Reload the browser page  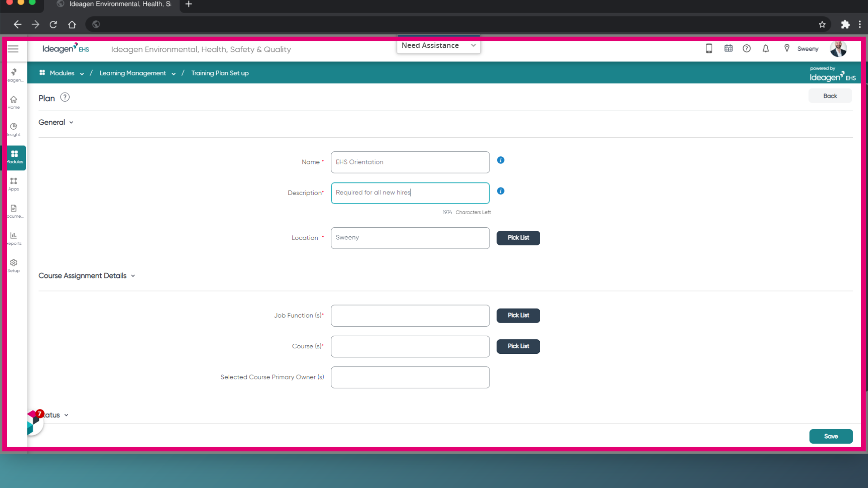pos(53,24)
